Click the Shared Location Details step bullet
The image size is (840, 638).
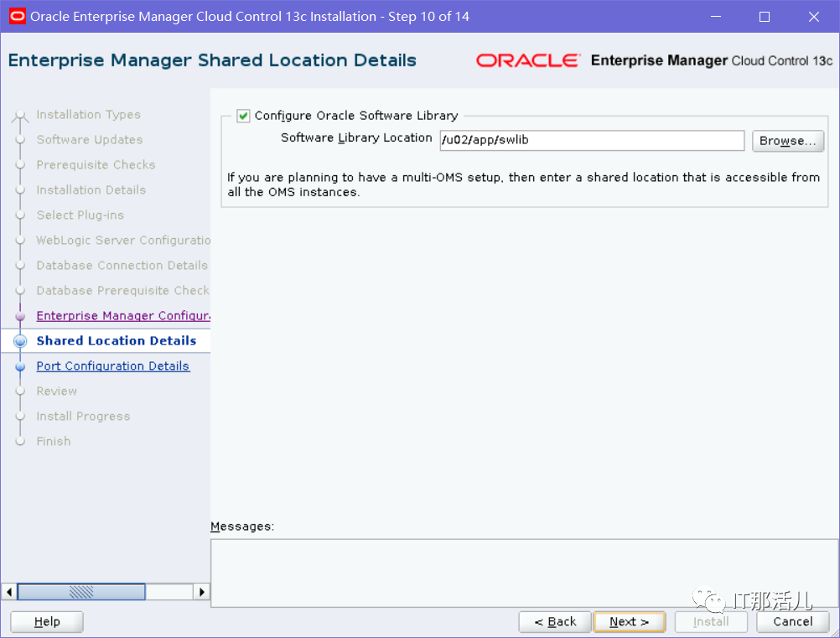pos(20,341)
